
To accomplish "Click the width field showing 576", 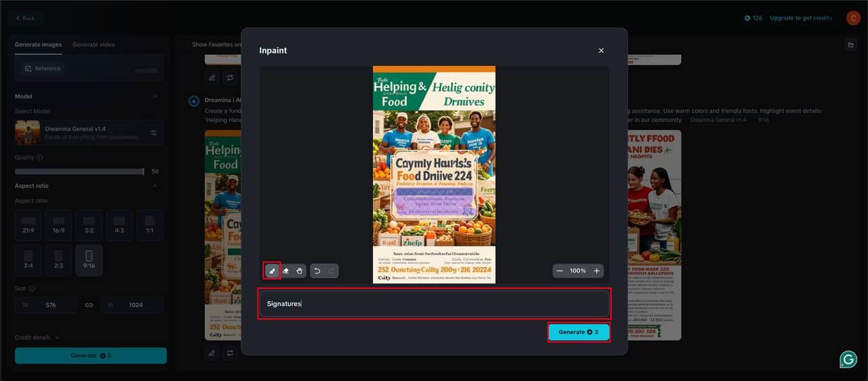I will [x=46, y=305].
